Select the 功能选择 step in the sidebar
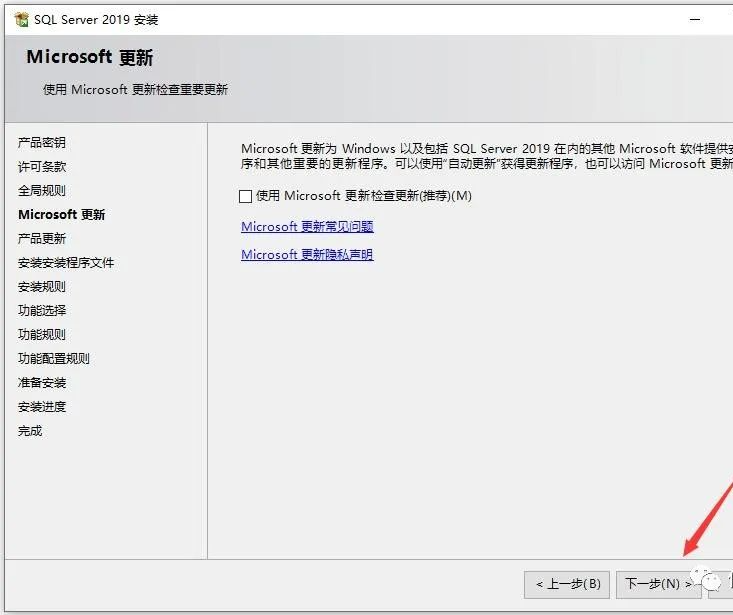The height and width of the screenshot is (615, 733). click(42, 310)
